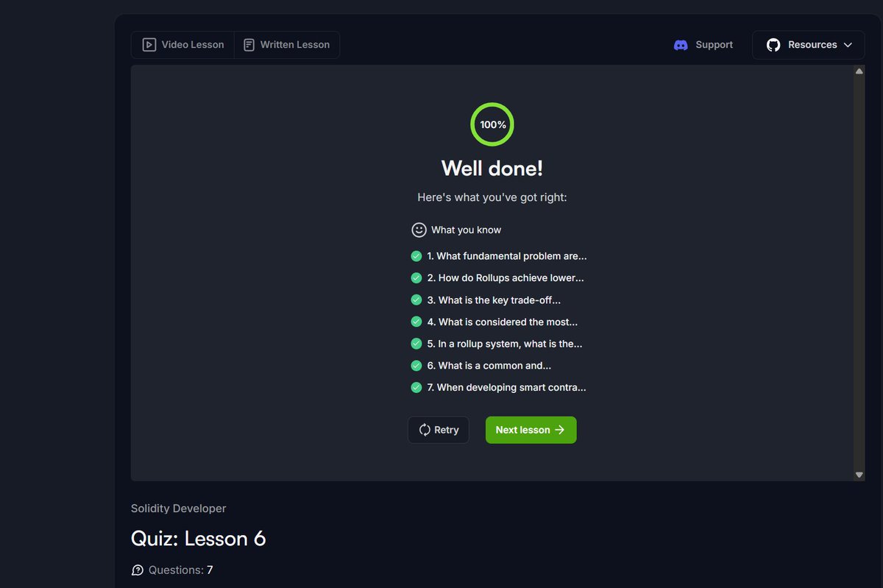Image resolution: width=883 pixels, height=588 pixels.
Task: Select 'What you know' label
Action: [466, 230]
